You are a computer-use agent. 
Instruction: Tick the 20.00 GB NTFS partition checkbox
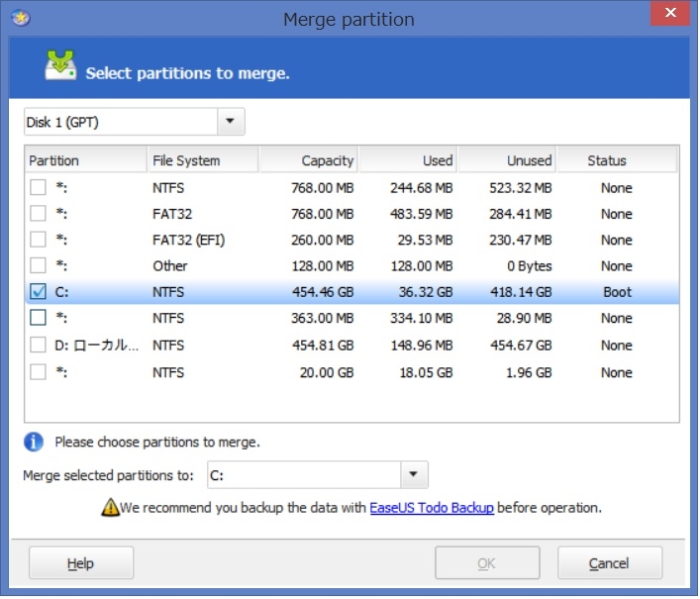coord(38,372)
